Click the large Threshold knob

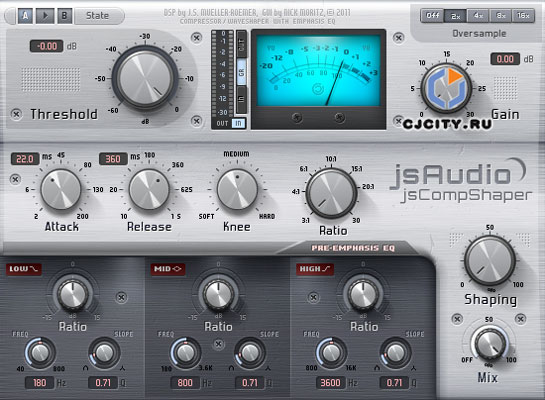(x=145, y=78)
